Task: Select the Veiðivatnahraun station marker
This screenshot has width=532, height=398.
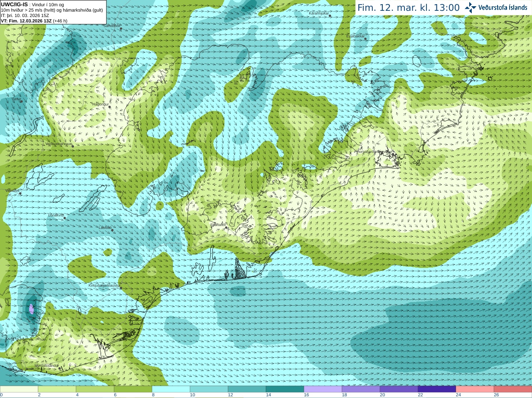Action: [x=72, y=146]
